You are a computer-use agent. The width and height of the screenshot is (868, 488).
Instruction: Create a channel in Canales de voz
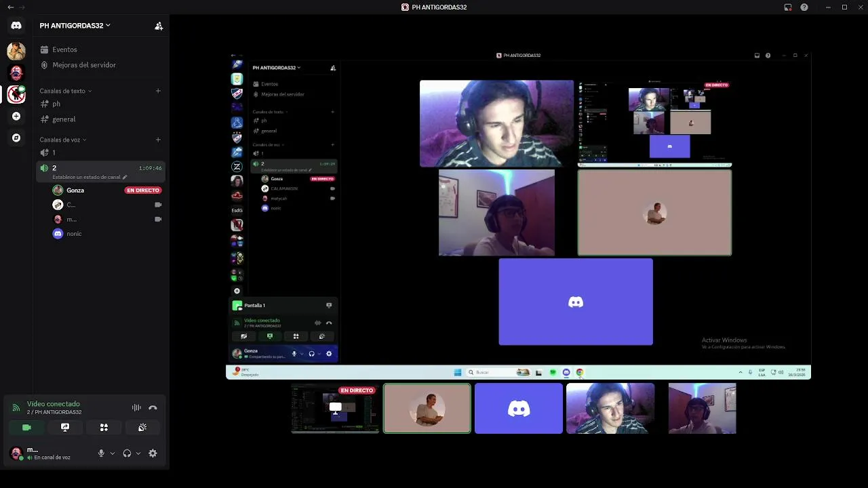tap(158, 140)
